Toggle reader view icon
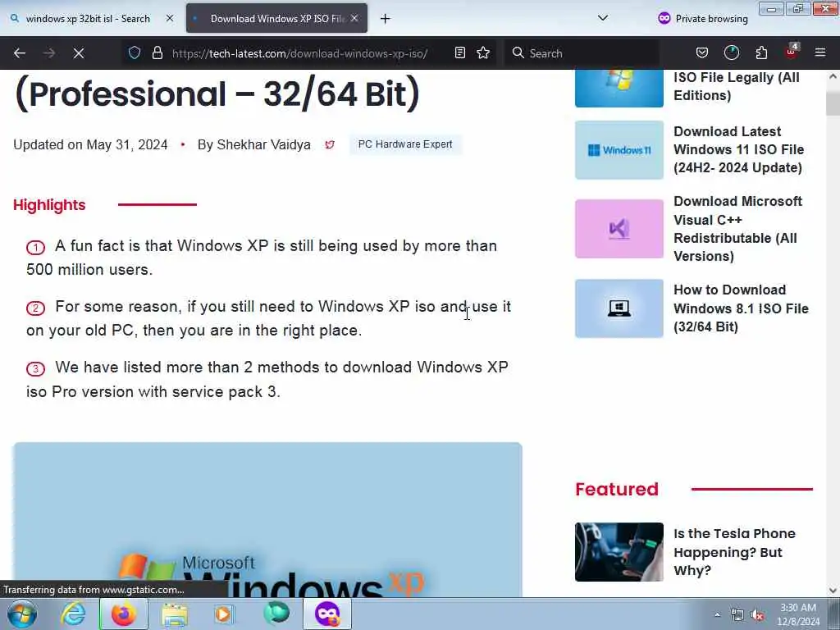The width and height of the screenshot is (840, 630). [459, 52]
